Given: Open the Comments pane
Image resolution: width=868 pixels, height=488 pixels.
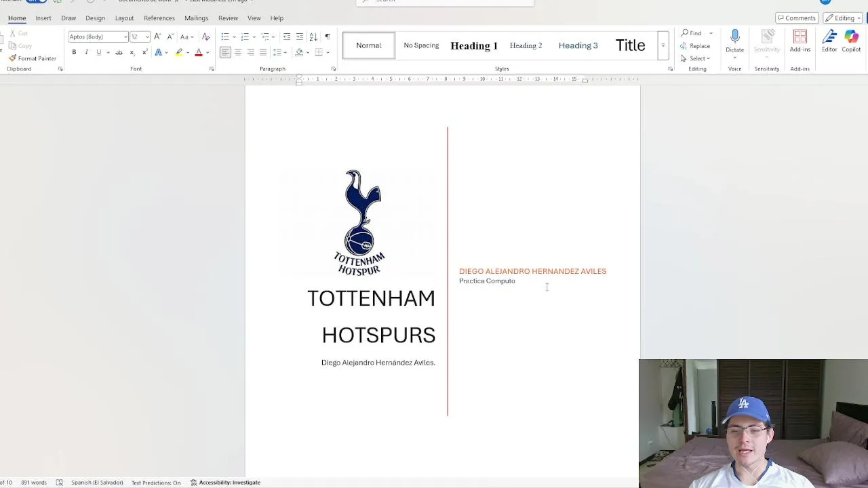Looking at the screenshot, I should 797,18.
